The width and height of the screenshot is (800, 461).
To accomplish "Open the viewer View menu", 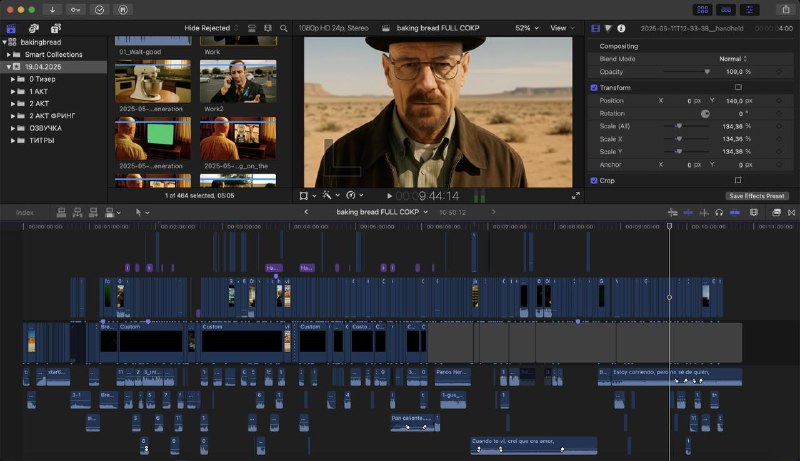I will [562, 28].
